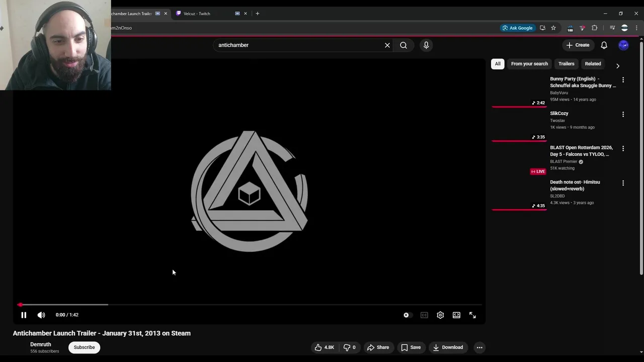The image size is (644, 362).
Task: Select the All filter chip
Action: pyautogui.click(x=498, y=64)
